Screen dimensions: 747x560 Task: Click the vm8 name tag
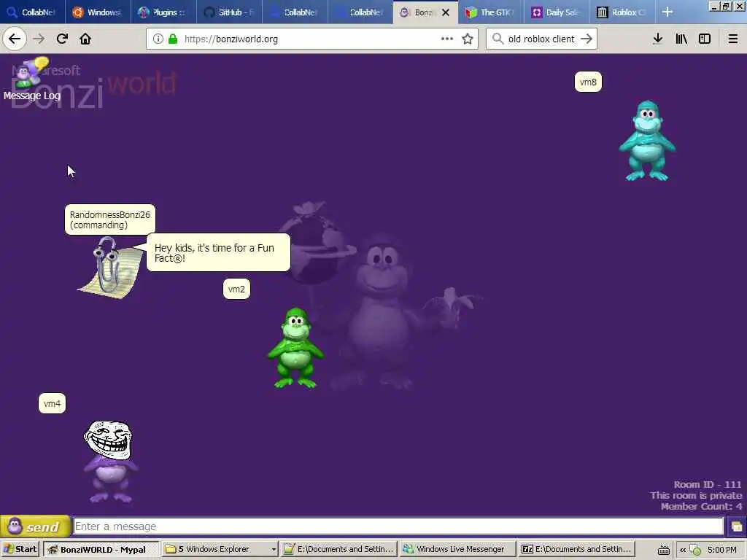pyautogui.click(x=588, y=82)
